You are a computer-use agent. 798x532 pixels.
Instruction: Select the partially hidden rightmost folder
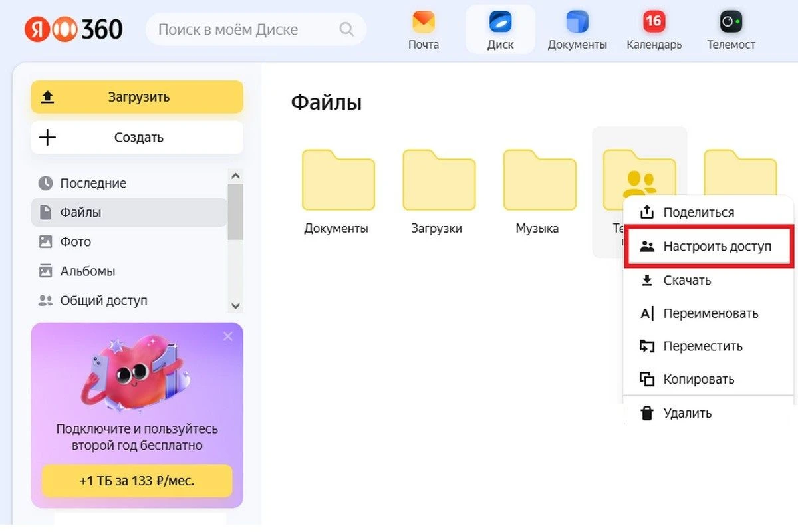click(739, 172)
